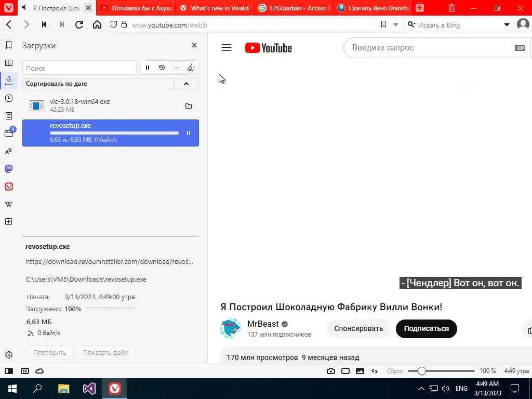Open the search engine selector
The height and width of the screenshot is (399, 532).
click(x=411, y=24)
